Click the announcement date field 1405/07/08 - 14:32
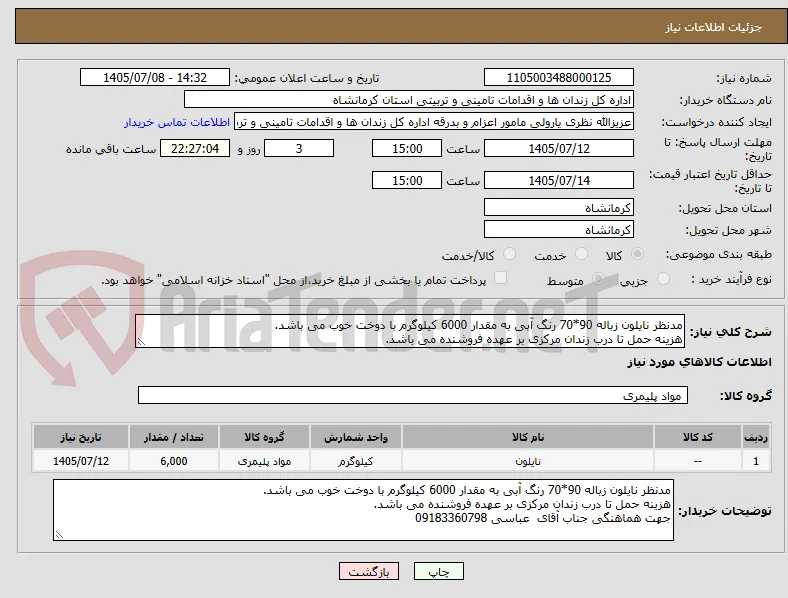 coord(155,77)
